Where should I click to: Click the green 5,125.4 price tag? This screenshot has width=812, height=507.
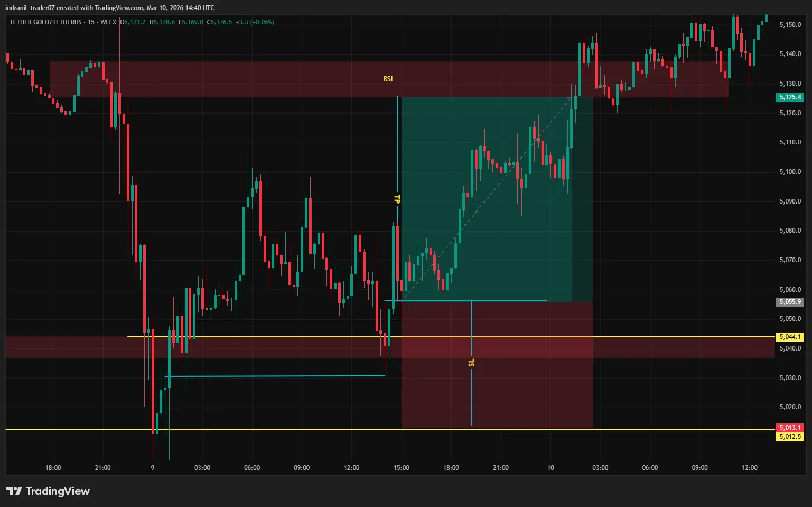point(790,97)
